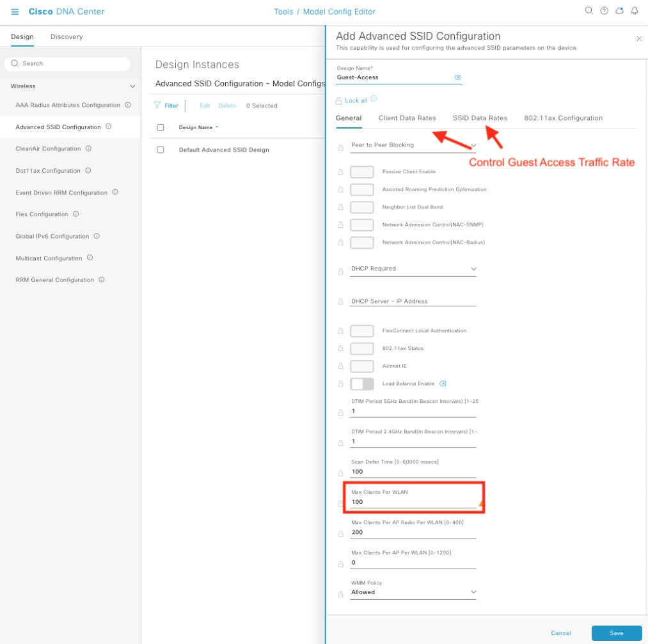648x644 pixels.
Task: Click the lock icon beside Peer to Peer Blocking
Action: tap(340, 145)
